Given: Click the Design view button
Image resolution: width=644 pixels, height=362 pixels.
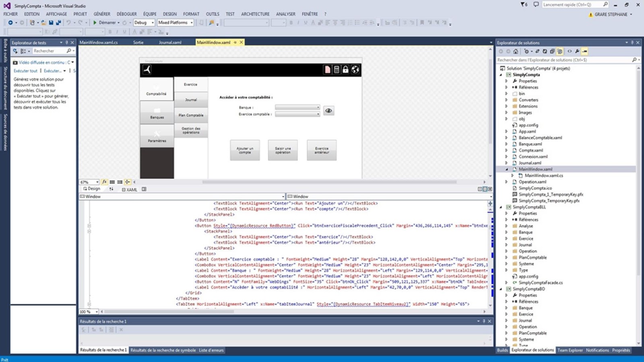Looking at the screenshot, I should point(92,189).
